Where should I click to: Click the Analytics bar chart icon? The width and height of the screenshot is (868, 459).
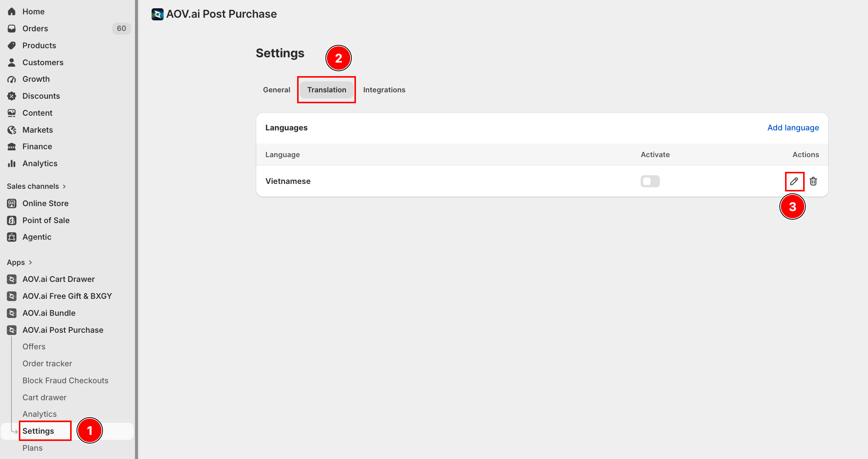(12, 164)
